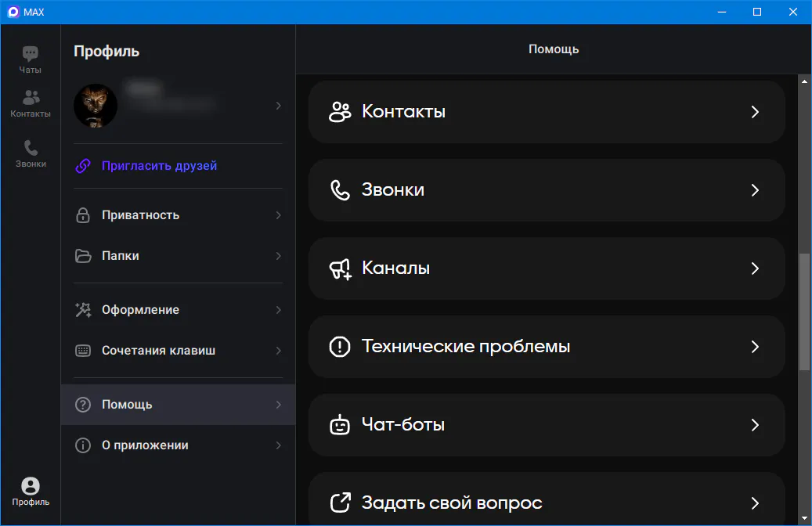Expand the Звонки help section chevron
This screenshot has height=526, width=812.
755,190
